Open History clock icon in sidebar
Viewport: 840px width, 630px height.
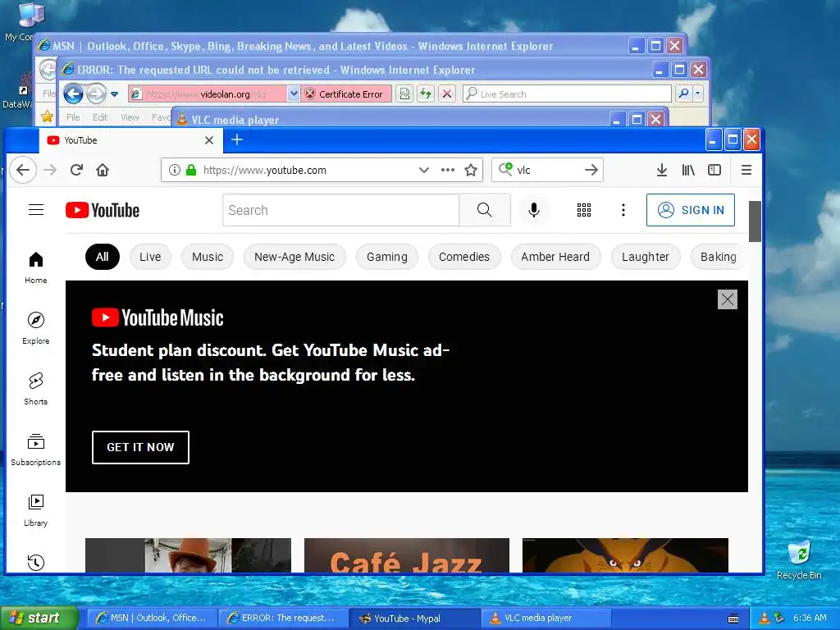36,562
